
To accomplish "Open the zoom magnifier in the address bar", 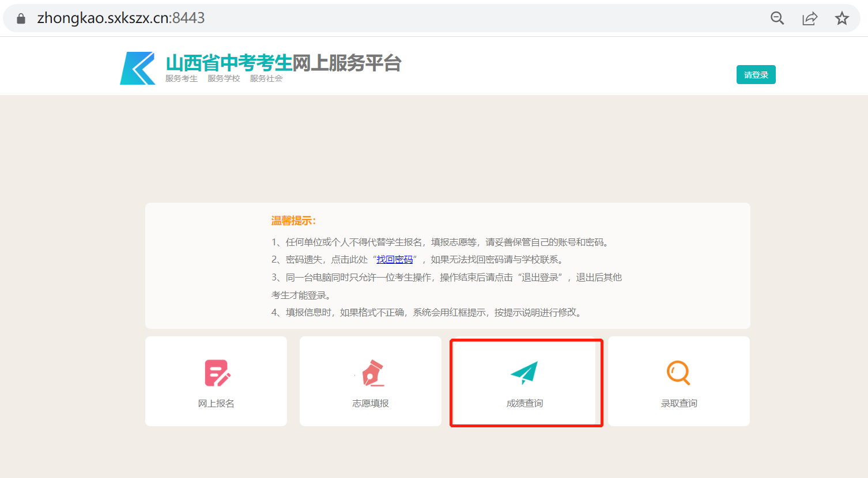I will pos(777,18).
